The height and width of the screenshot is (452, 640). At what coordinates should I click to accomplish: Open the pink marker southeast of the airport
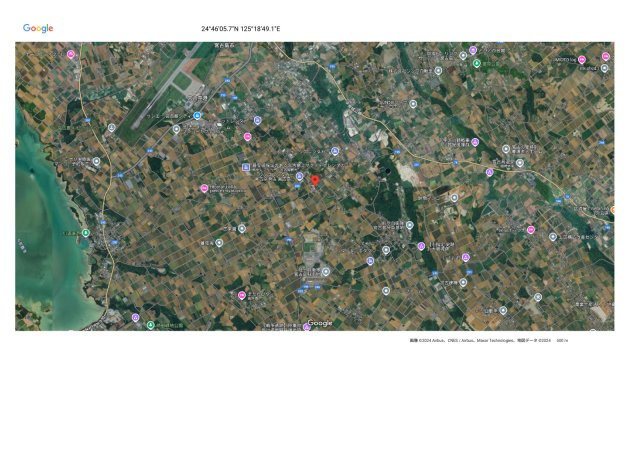coord(247,136)
